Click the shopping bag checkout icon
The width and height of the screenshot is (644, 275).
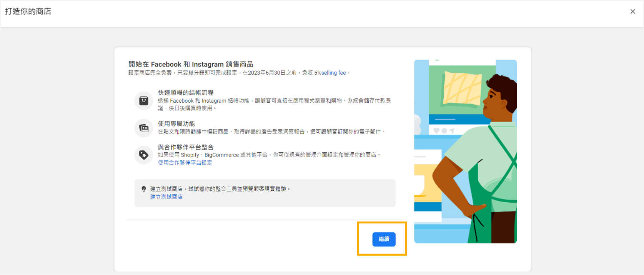[x=143, y=101]
